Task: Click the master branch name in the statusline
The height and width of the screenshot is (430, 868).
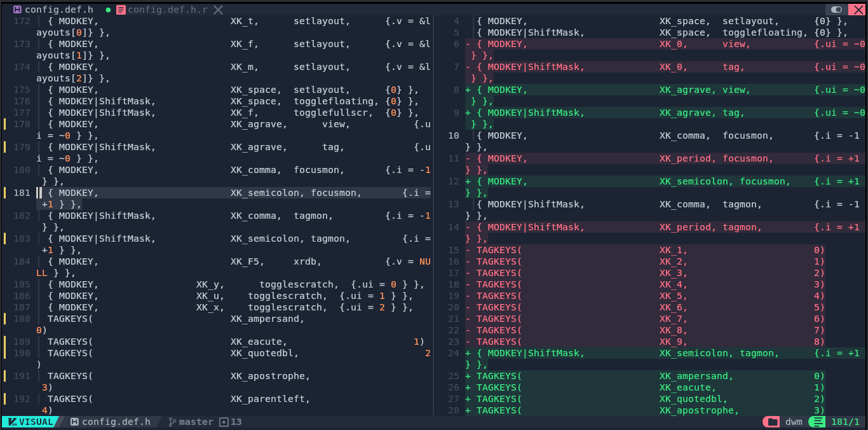Action: [196, 422]
